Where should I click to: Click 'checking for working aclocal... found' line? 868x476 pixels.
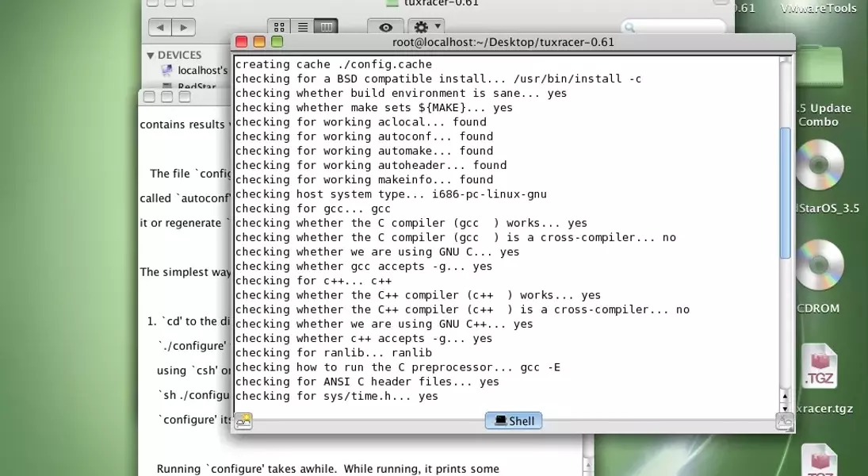click(361, 122)
